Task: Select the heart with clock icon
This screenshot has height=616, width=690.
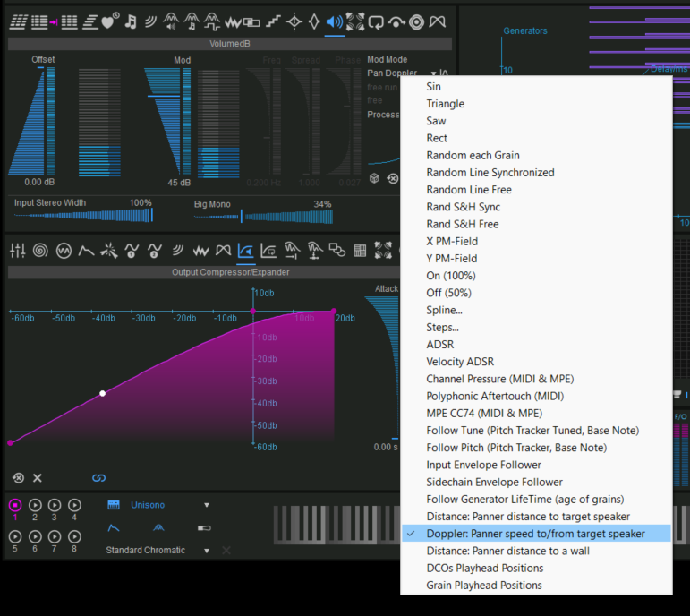Action: click(x=109, y=21)
